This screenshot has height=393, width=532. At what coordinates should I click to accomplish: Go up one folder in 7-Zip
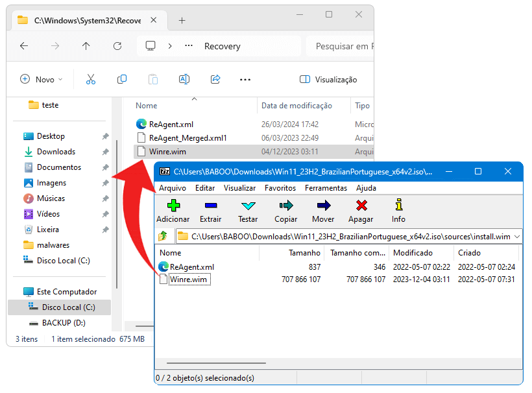tap(163, 236)
